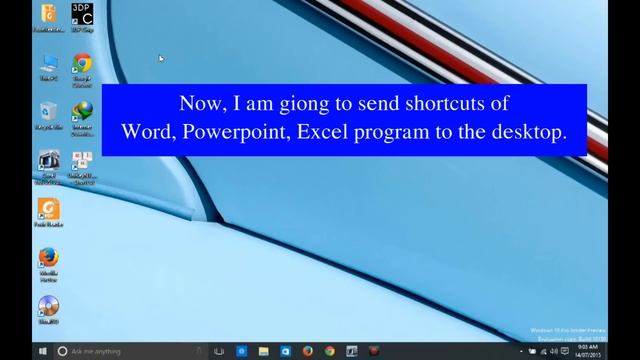Click the Ask me anything search box
This screenshot has width=640, height=360.
131,351
